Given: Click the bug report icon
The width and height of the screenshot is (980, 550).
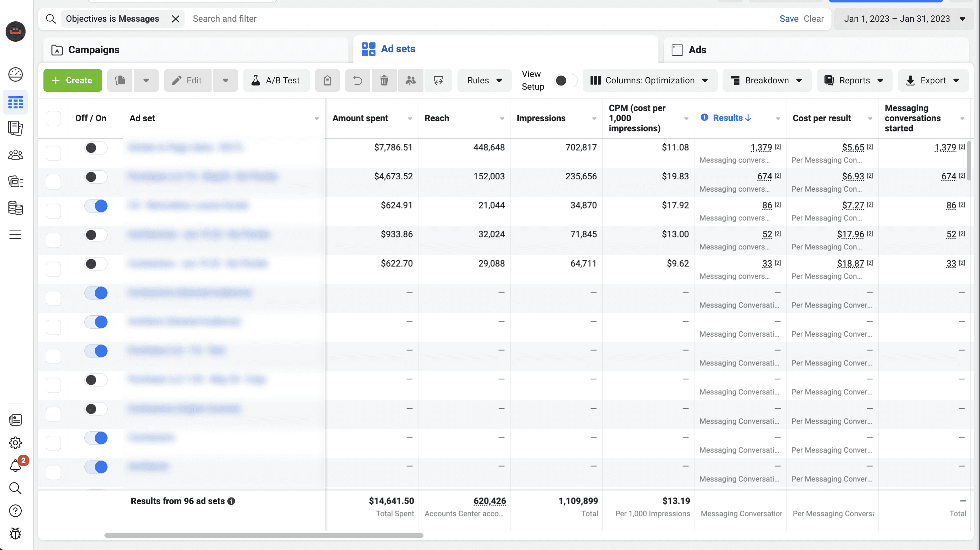Looking at the screenshot, I should click(15, 534).
